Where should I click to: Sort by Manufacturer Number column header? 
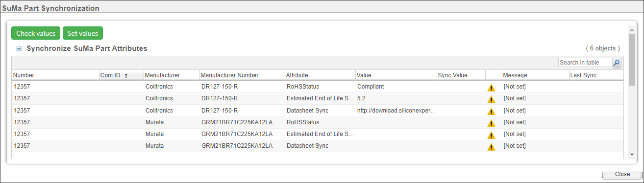230,75
